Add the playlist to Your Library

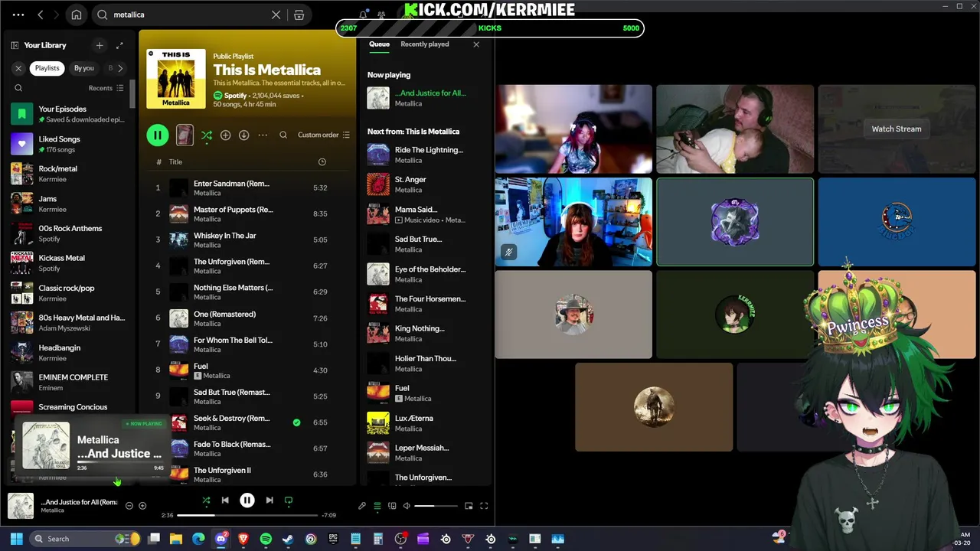click(225, 135)
